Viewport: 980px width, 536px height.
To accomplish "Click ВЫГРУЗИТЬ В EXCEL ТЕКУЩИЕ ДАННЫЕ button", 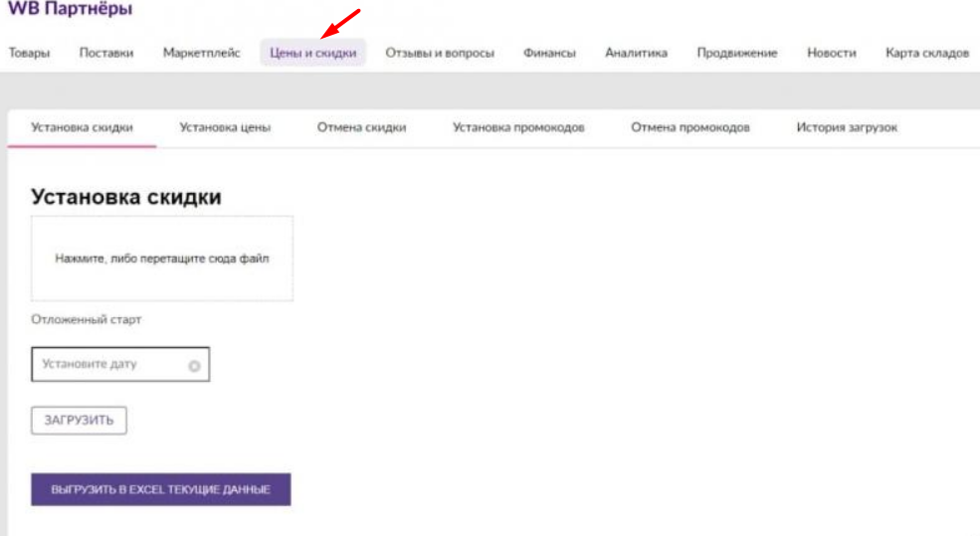I will [x=160, y=489].
